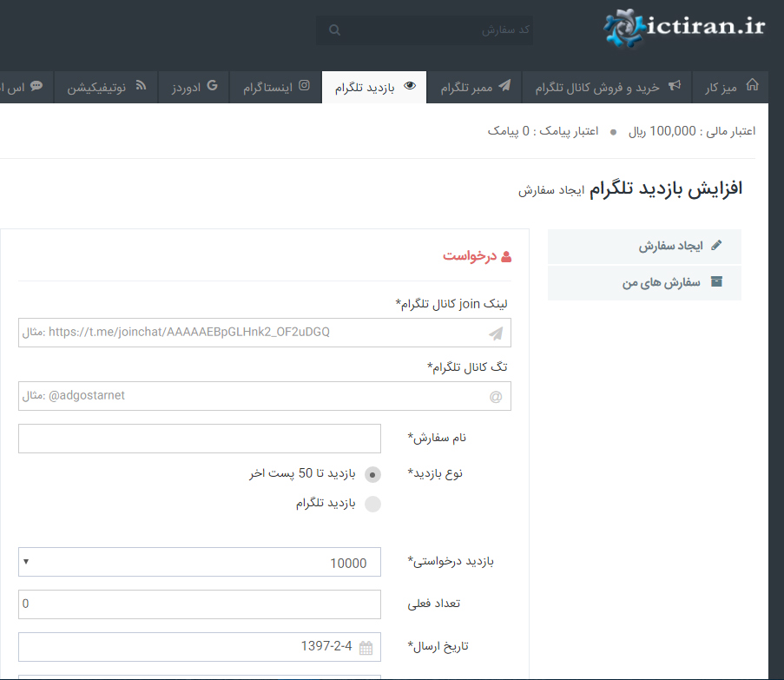This screenshot has height=680, width=784.
Task: Open the ادوردز tab
Action: [x=194, y=87]
